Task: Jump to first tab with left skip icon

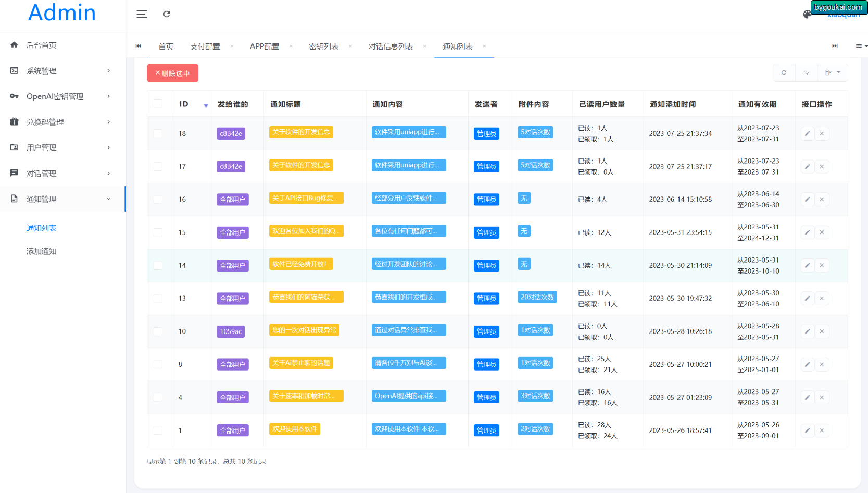Action: tap(139, 46)
